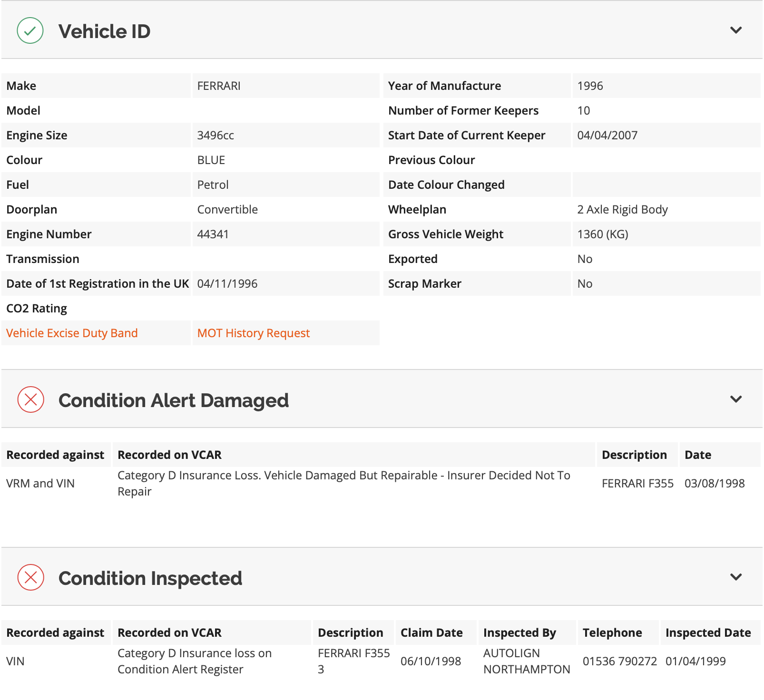Viewport: 764px width, 700px height.
Task: Click FERRARI F355 3 in Inspected table
Action: (x=353, y=661)
